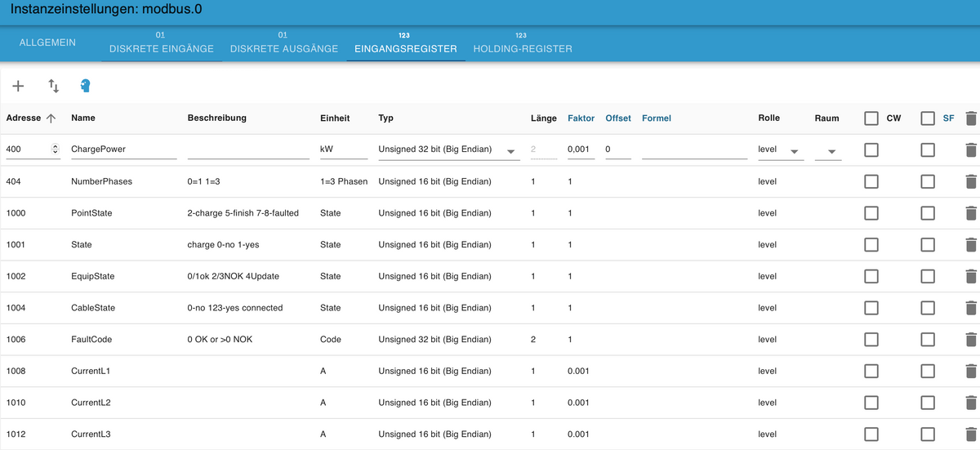Enable SF for ChargePower

click(928, 149)
